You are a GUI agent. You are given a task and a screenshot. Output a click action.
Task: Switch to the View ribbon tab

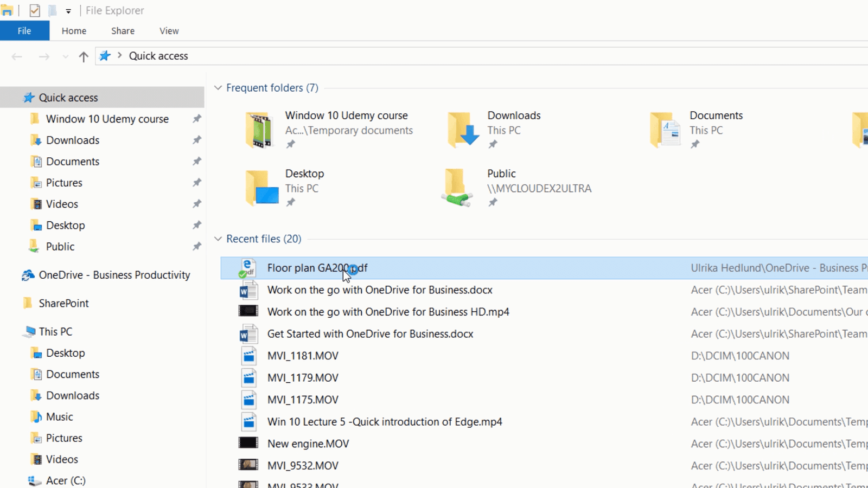pyautogui.click(x=169, y=31)
